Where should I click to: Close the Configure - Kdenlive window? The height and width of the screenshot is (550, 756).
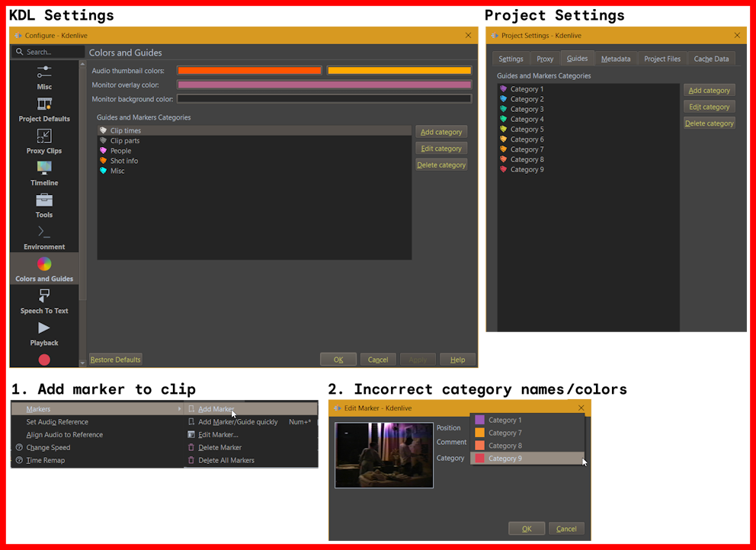[x=468, y=35]
